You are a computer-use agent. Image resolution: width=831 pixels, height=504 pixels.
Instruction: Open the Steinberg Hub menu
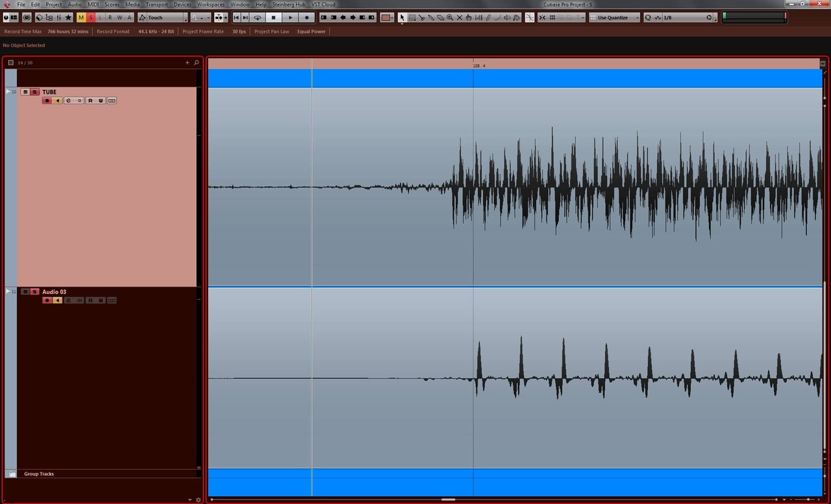click(x=289, y=5)
